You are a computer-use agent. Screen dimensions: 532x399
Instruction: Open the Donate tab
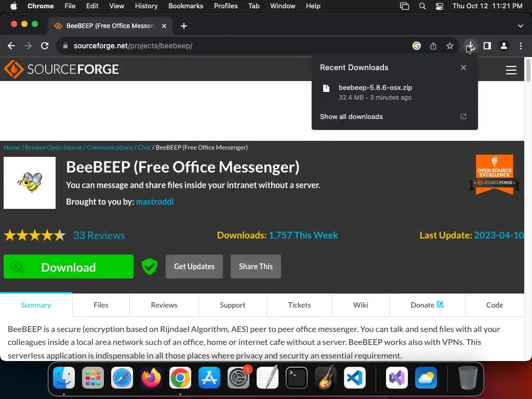[x=427, y=305]
